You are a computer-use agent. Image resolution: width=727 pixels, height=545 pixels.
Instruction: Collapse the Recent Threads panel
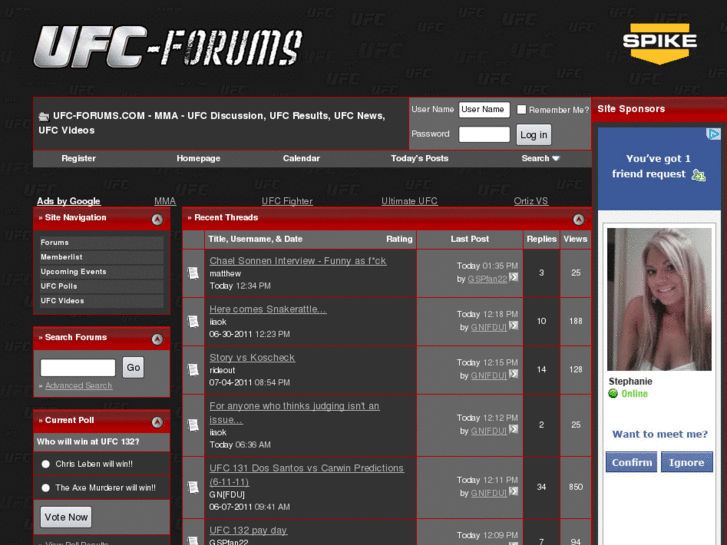point(578,219)
